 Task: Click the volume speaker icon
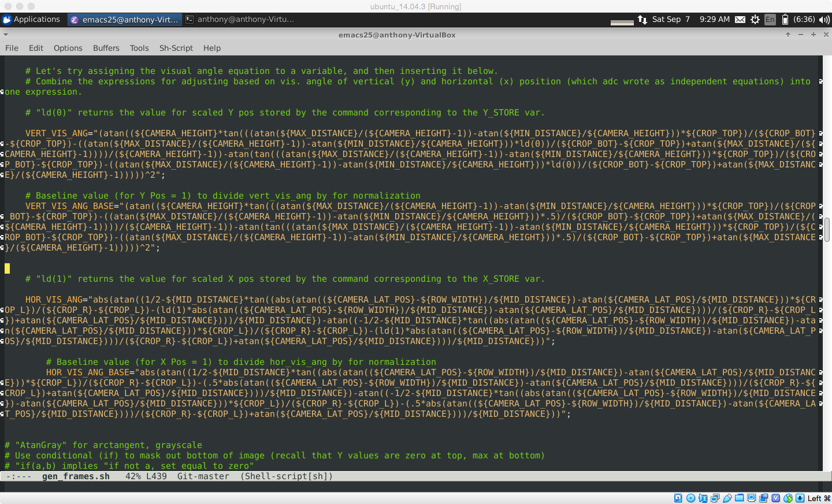pos(824,20)
